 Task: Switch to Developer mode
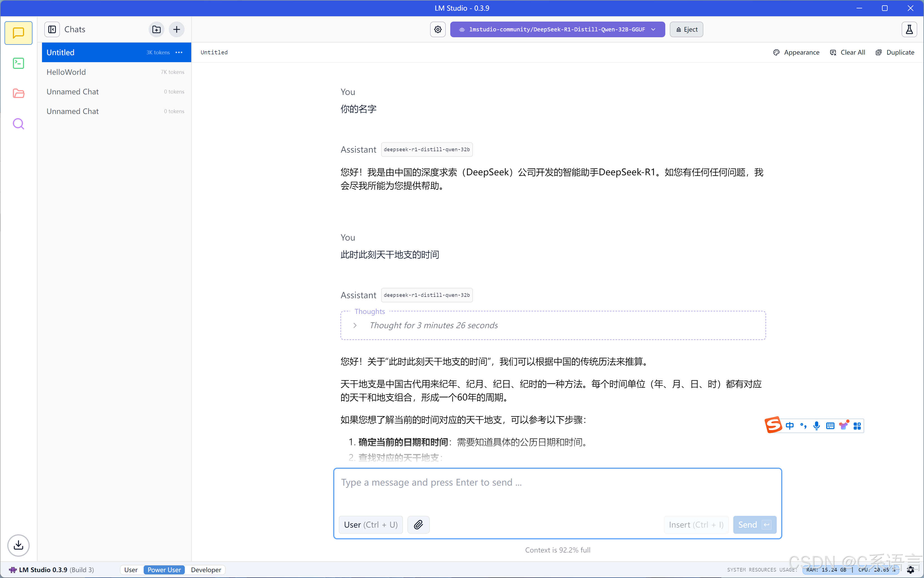pyautogui.click(x=206, y=570)
